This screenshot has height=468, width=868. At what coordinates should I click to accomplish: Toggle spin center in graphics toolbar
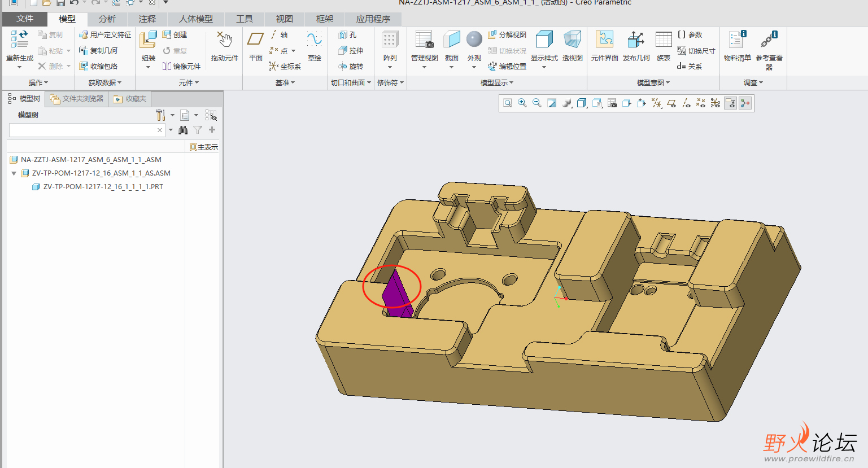[745, 103]
